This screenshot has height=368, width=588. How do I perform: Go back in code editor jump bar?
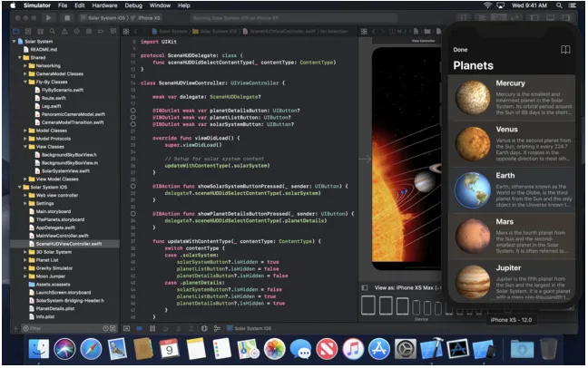136,32
